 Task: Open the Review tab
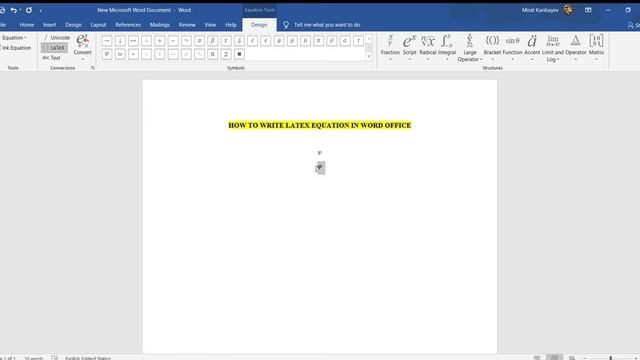pos(187,25)
